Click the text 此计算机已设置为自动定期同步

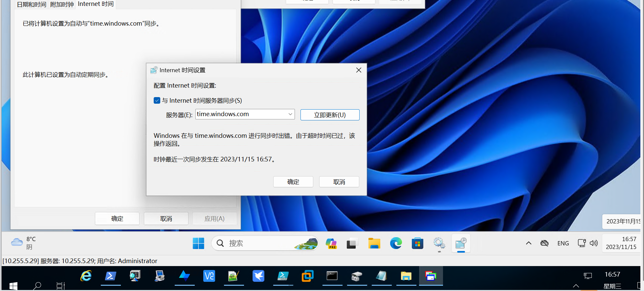click(x=66, y=75)
